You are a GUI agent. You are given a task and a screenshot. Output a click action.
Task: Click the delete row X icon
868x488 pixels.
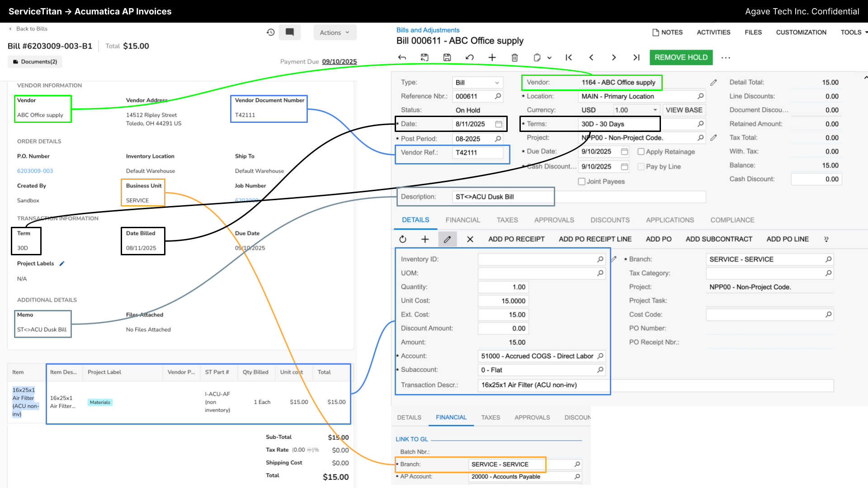tap(470, 239)
